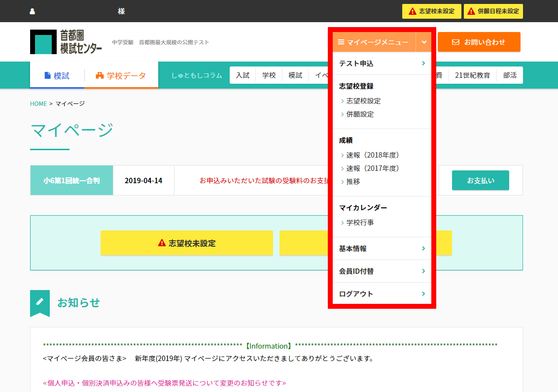Click the 志望校設定 link
The image size is (558, 392).
[363, 101]
